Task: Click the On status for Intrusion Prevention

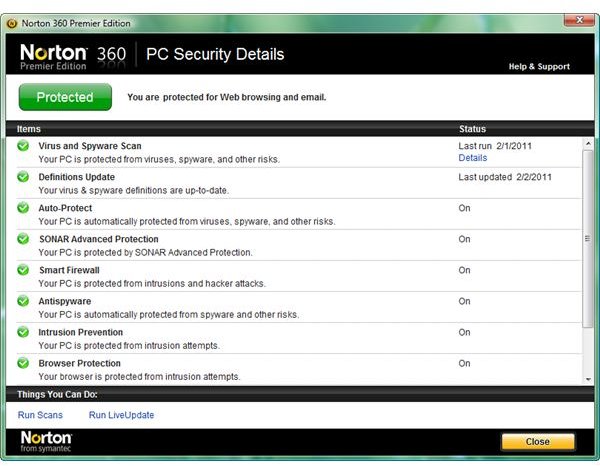Action: 465,332
